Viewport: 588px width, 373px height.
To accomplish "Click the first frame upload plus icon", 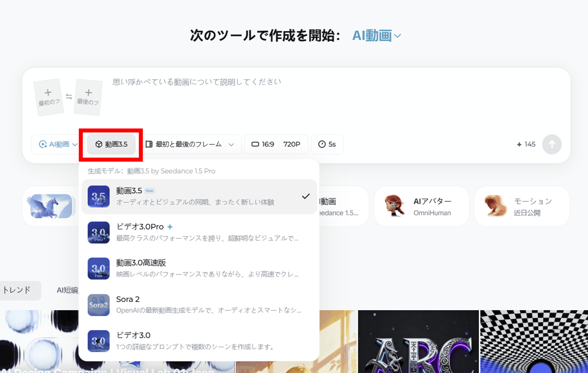I will [48, 93].
